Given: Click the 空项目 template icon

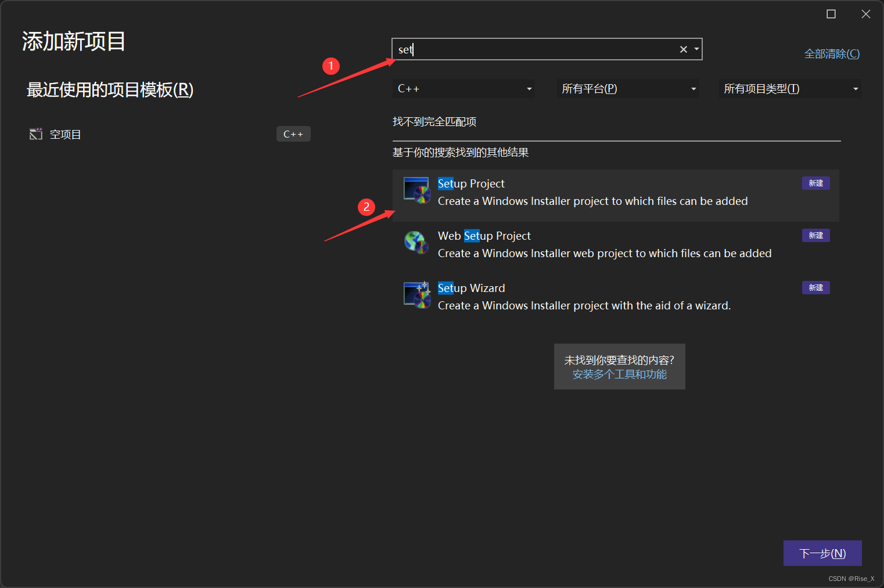Looking at the screenshot, I should (x=36, y=134).
